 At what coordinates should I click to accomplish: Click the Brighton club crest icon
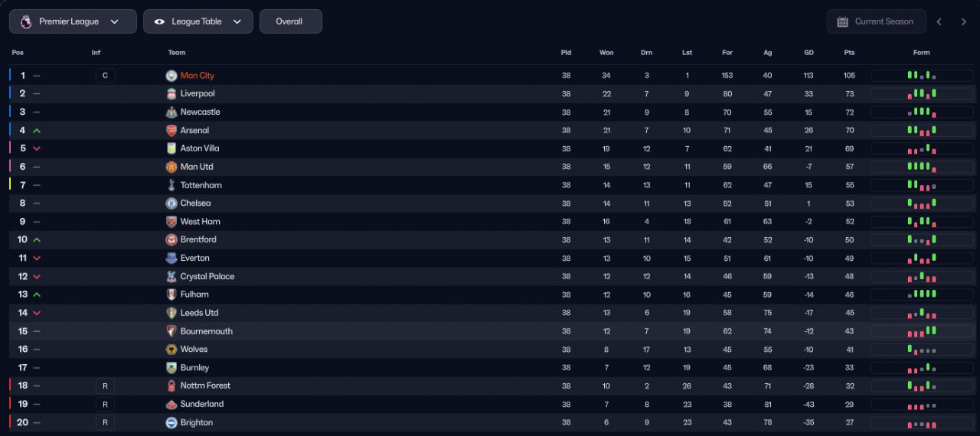point(171,423)
